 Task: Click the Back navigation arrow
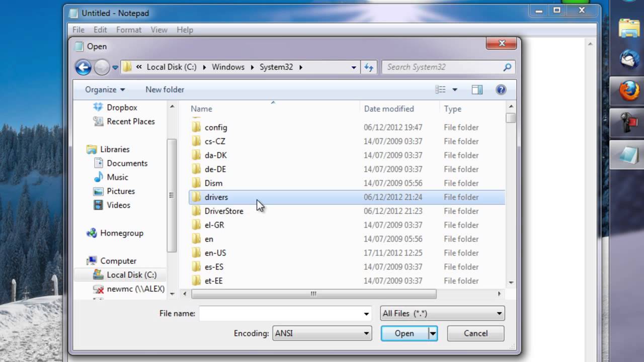click(x=84, y=67)
